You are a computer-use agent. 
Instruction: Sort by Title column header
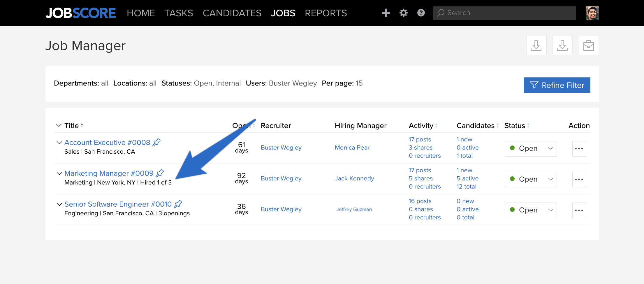[74, 125]
